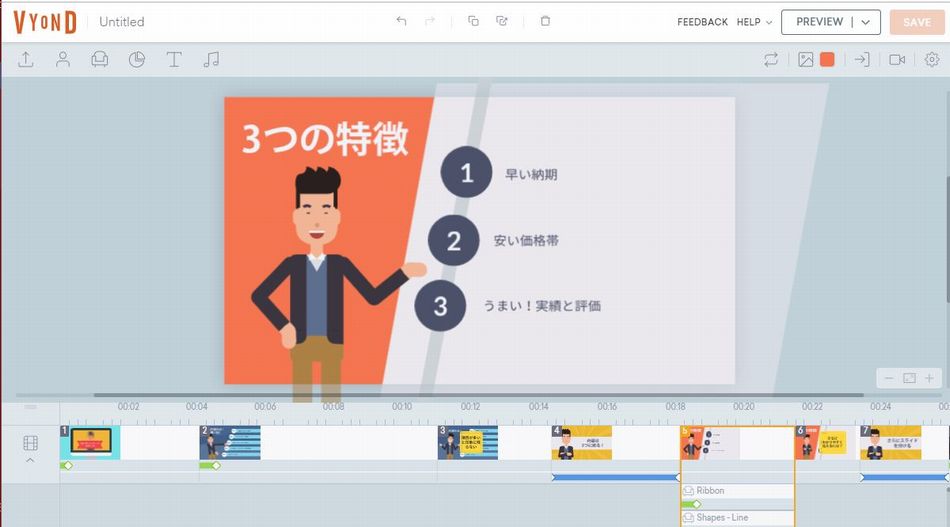This screenshot has width=950, height=527.
Task: Select scene 7 thumbnail in timeline
Action: (891, 442)
